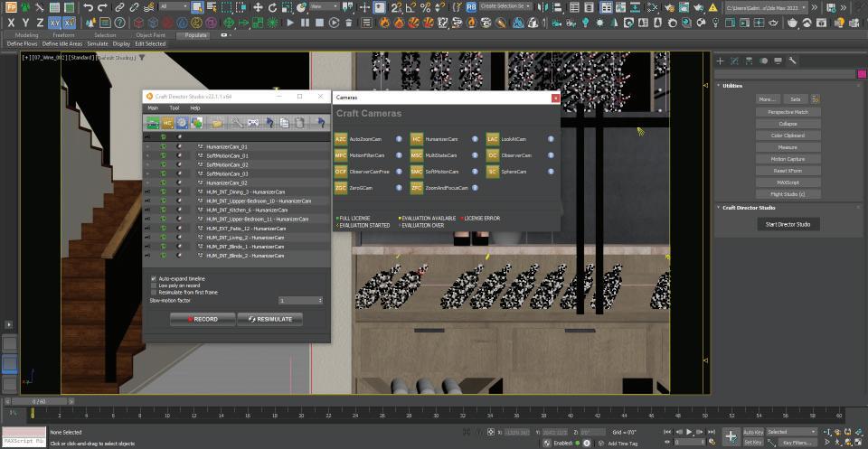The width and height of the screenshot is (868, 449).
Task: Click the ZeroGCam ZGC icon
Action: (x=341, y=187)
